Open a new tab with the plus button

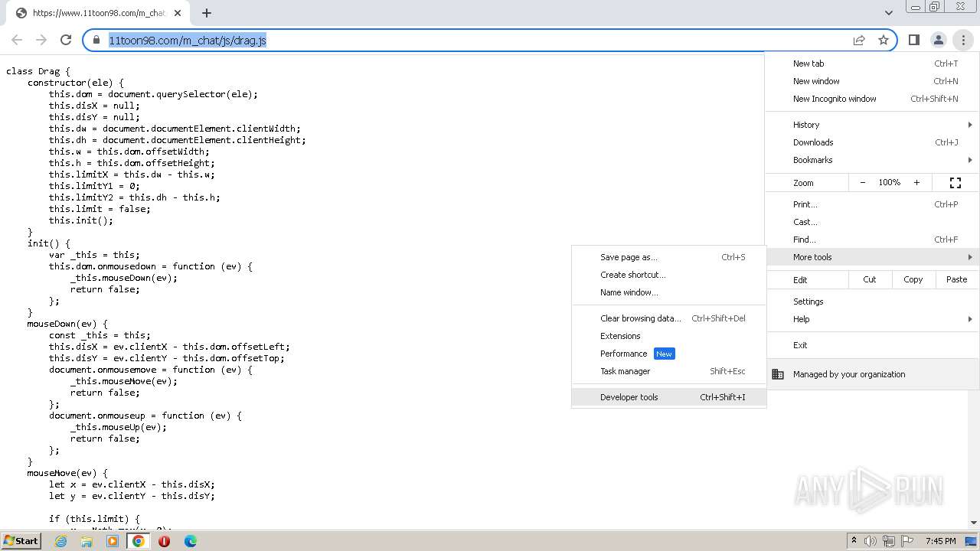point(207,13)
